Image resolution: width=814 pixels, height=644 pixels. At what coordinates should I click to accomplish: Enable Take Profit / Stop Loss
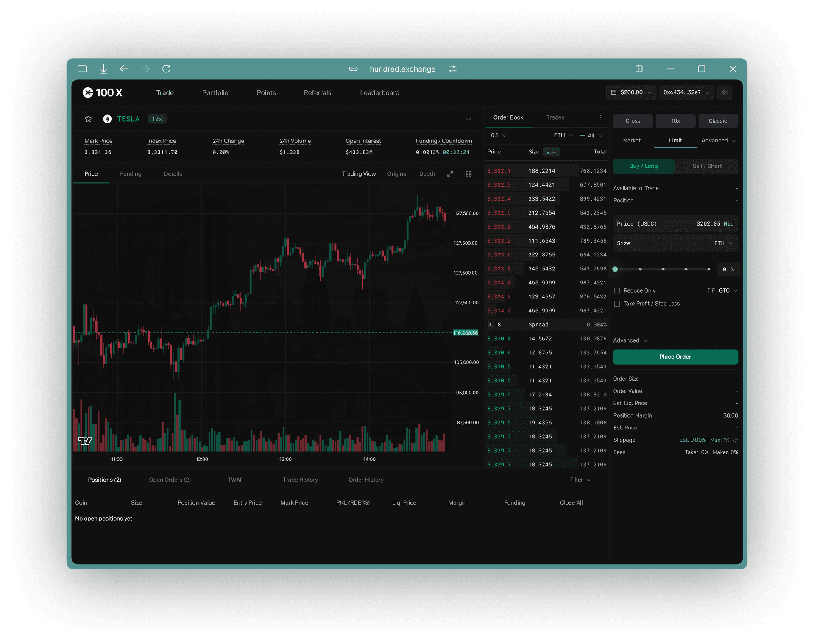[617, 304]
